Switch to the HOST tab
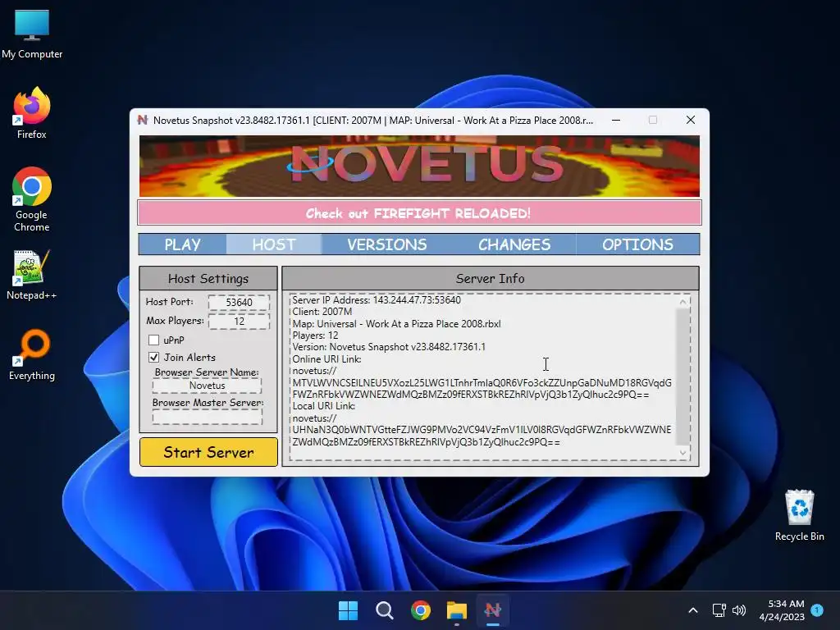This screenshot has height=630, width=840. pos(274,244)
